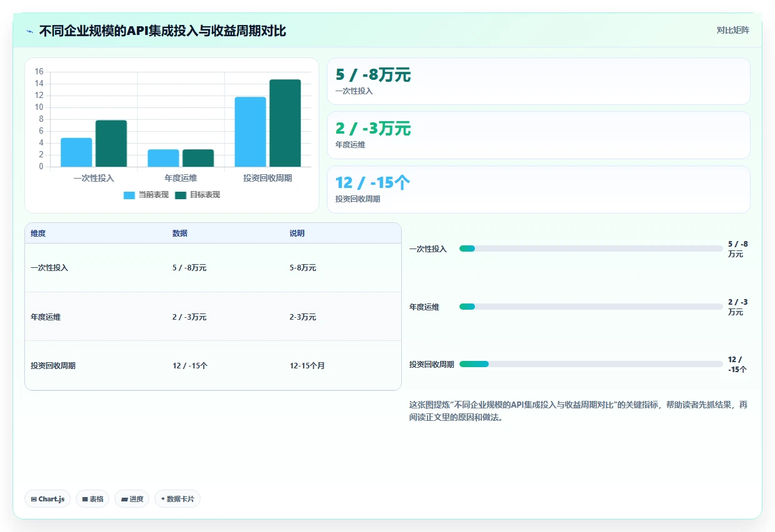This screenshot has width=775, height=532.
Task: Select the 进度 tag chip
Action: (x=132, y=499)
